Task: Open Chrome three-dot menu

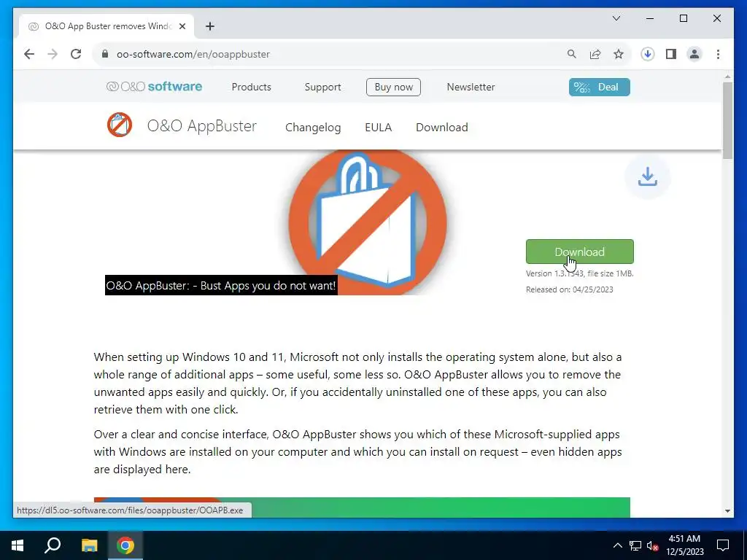Action: [718, 54]
